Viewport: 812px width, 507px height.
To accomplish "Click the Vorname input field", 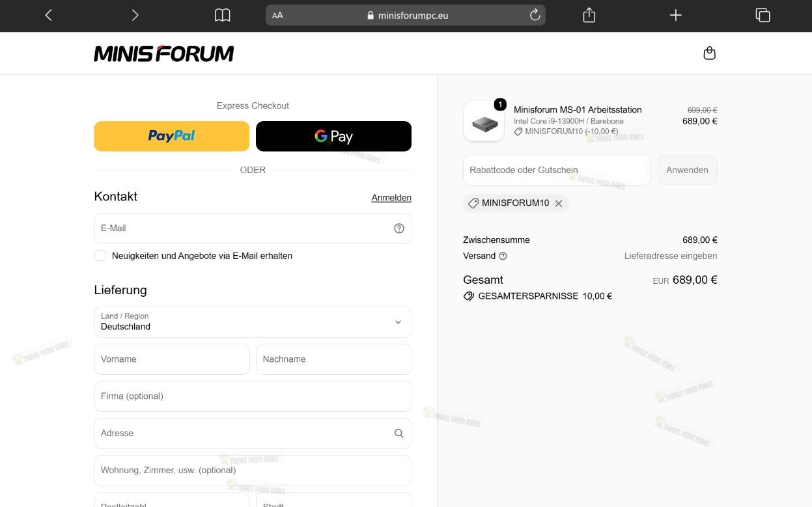I will (x=172, y=359).
